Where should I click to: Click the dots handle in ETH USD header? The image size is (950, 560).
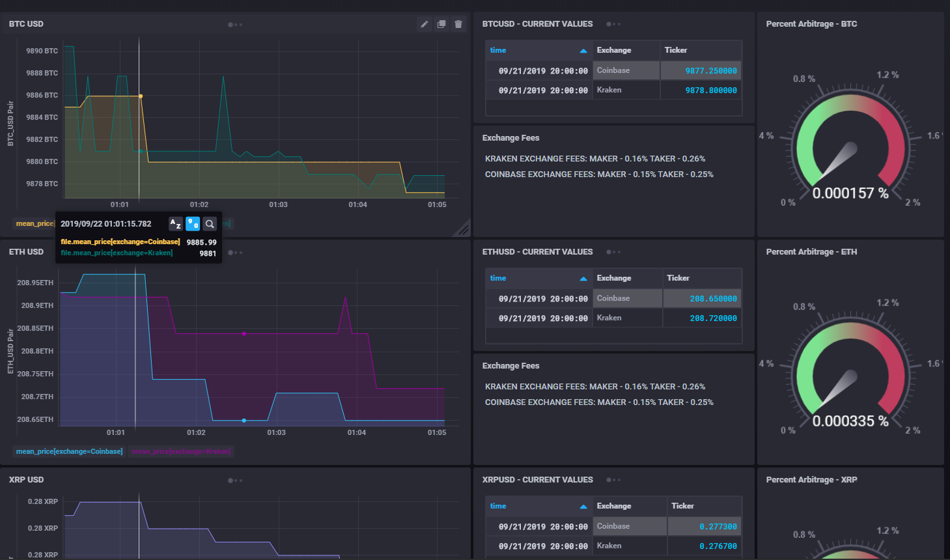click(x=235, y=253)
